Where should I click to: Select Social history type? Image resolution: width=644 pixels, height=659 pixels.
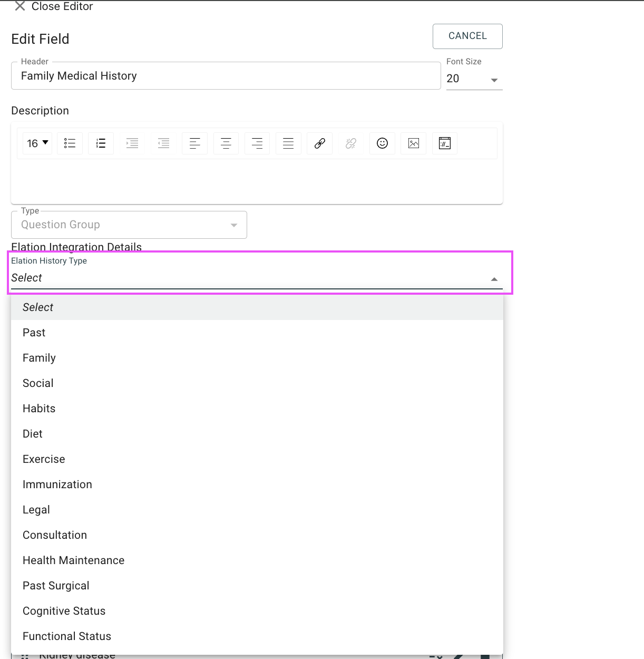pos(257,383)
